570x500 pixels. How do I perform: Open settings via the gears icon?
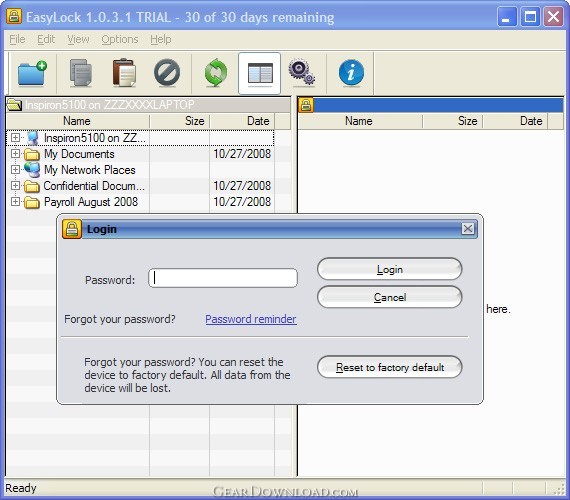click(x=302, y=72)
